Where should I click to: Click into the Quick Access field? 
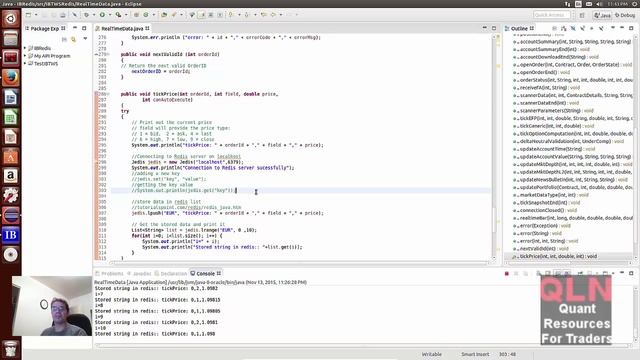[x=551, y=15]
